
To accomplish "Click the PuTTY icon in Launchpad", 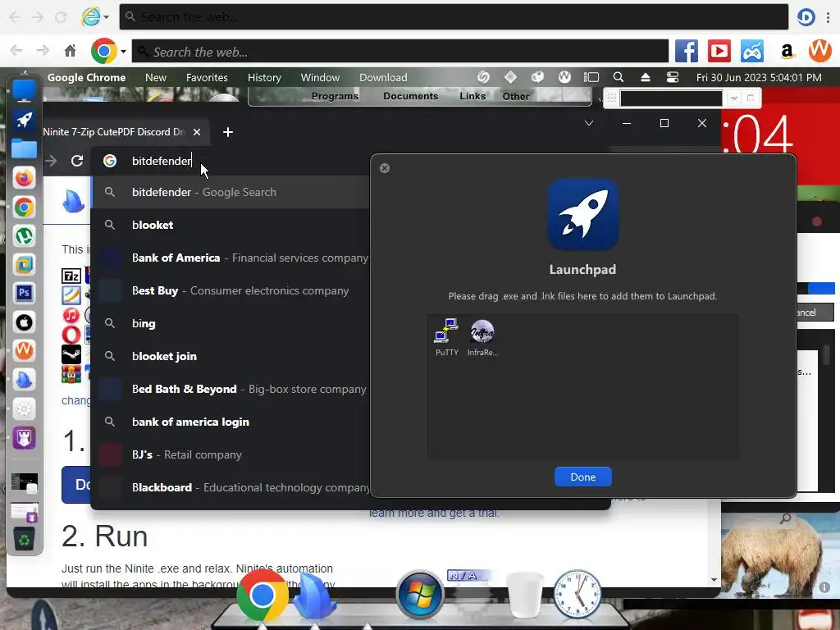I will pyautogui.click(x=447, y=337).
